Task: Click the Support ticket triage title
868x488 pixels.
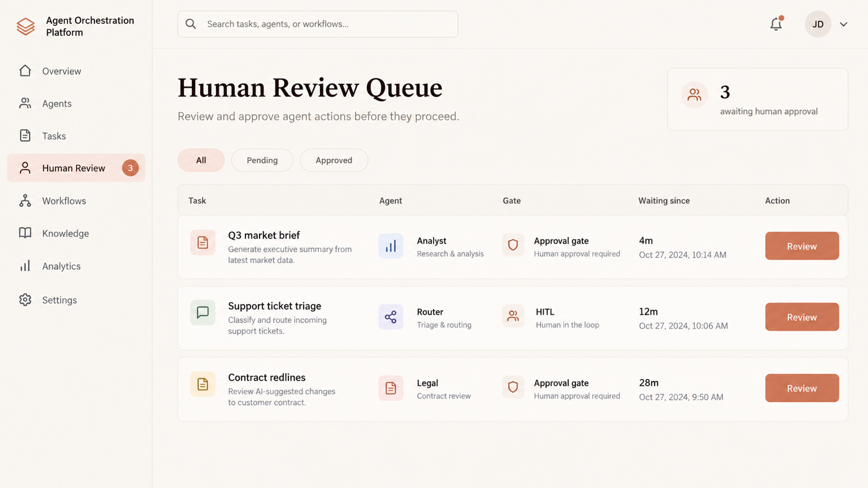Action: (x=275, y=306)
